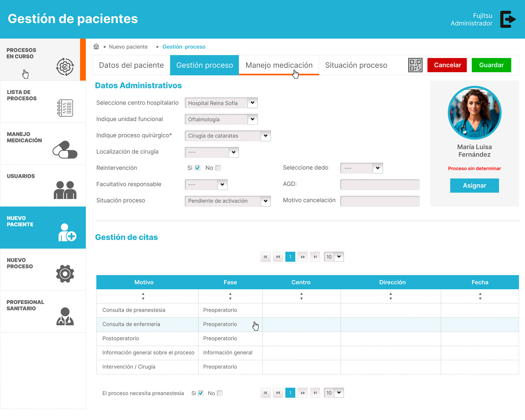The width and height of the screenshot is (525, 420).
Task: Open Procesos en curso sidebar icon
Action: 65,67
